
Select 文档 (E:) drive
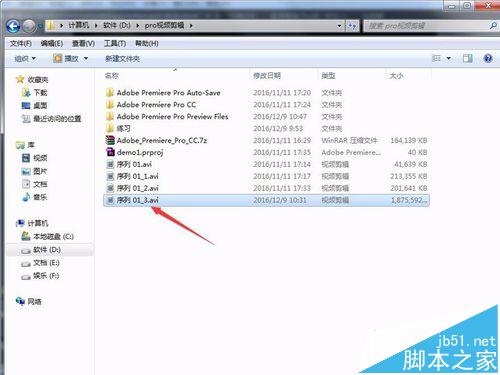(46, 263)
